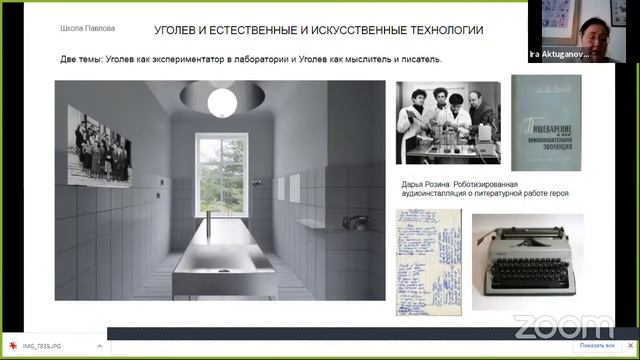The height and width of the screenshot is (360, 640).
Task: Open the downloaded IMG_7939.JPG file
Action: 42,346
